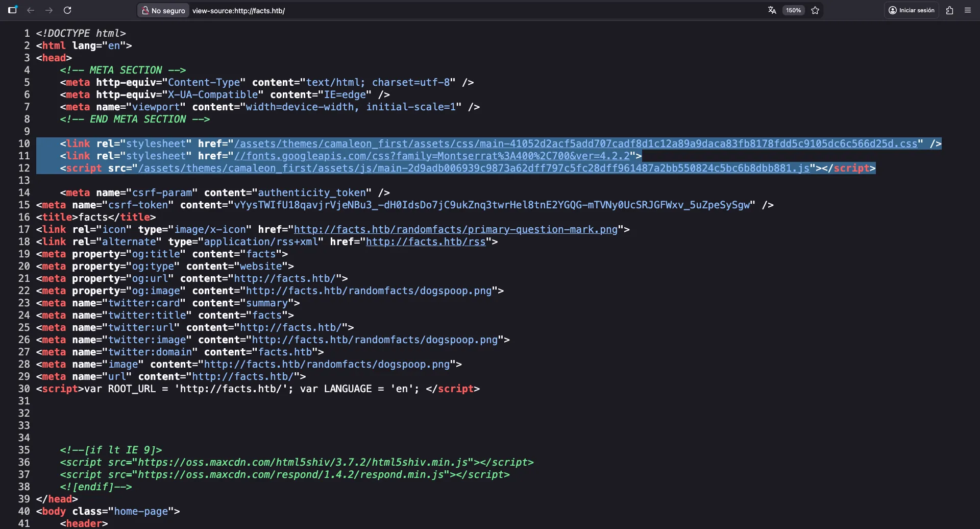The image size is (980, 529).
Task: Click the 'home-page' body class value
Action: pyautogui.click(x=141, y=511)
